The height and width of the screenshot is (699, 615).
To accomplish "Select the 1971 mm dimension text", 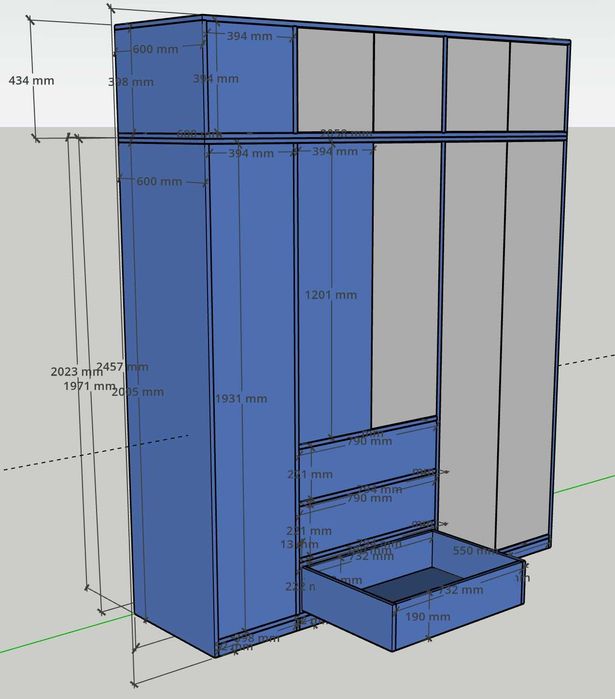I will pos(90,386).
